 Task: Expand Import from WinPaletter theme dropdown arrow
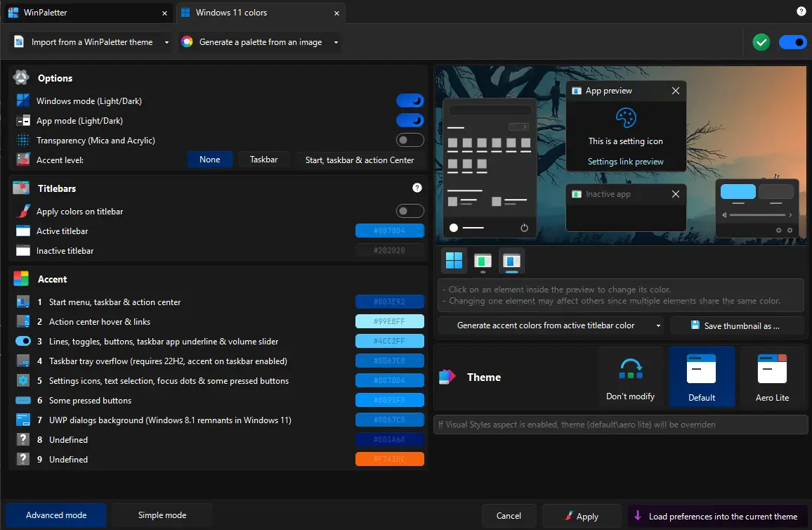click(x=166, y=42)
